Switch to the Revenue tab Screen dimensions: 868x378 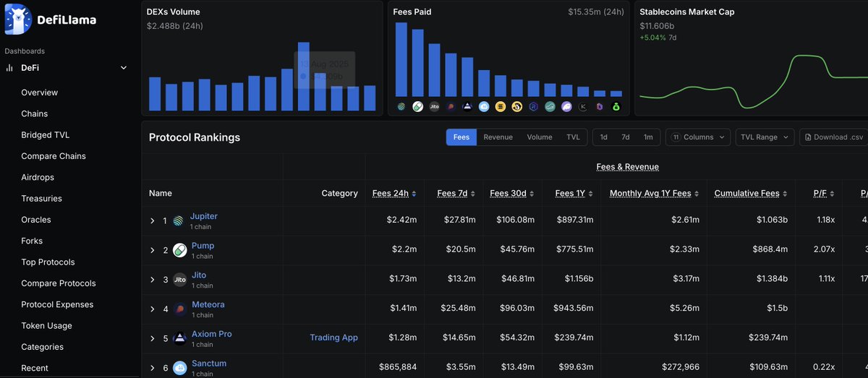(498, 137)
